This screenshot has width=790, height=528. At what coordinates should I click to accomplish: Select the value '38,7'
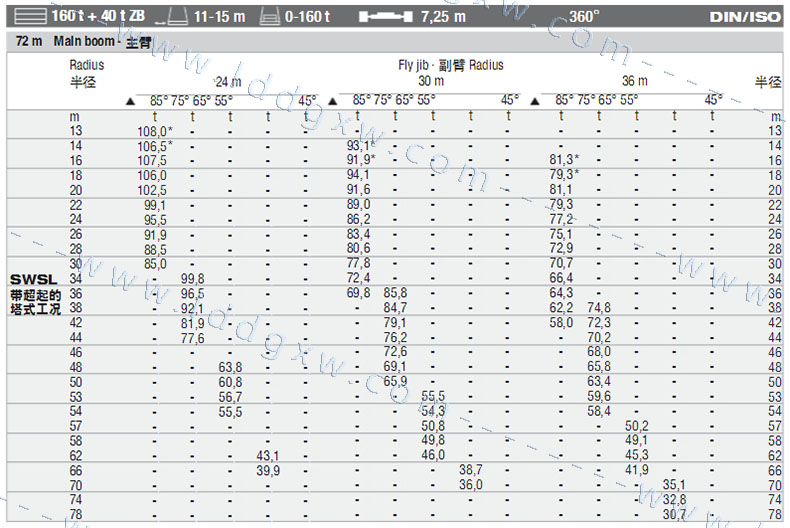[x=471, y=470]
